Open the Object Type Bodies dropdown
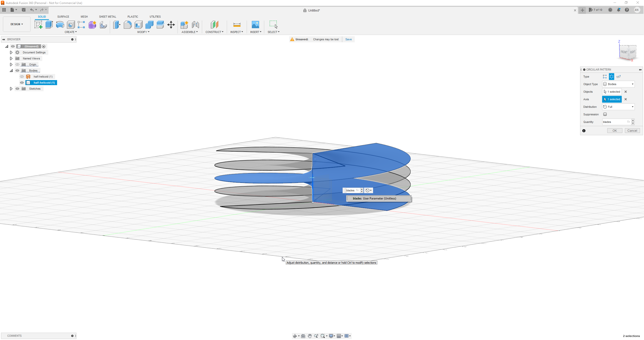The width and height of the screenshot is (644, 340). [618, 84]
